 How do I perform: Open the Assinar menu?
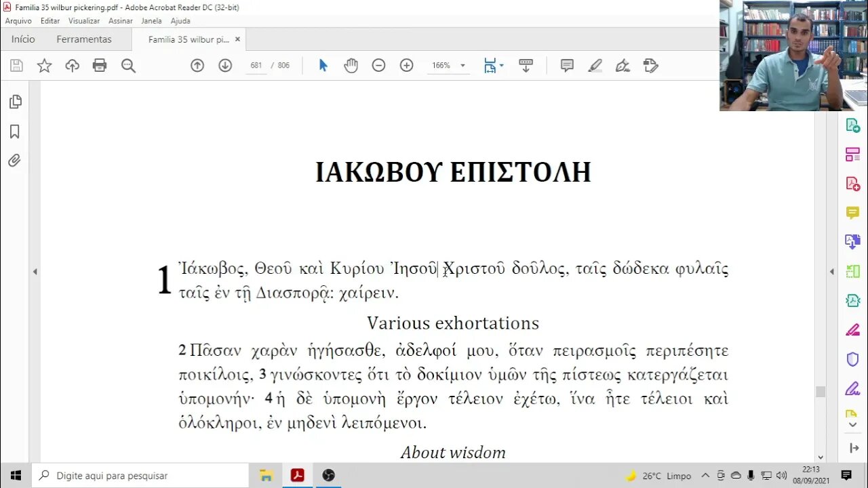point(121,21)
